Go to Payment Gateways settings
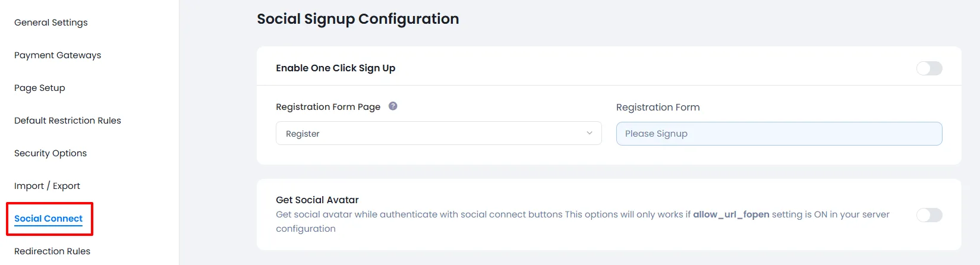This screenshot has height=265, width=980. (58, 55)
